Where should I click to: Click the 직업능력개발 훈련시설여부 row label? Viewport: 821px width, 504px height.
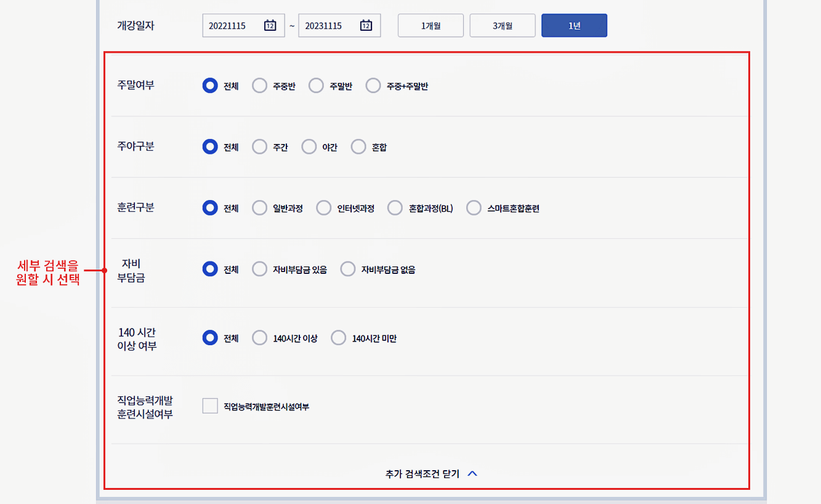point(145,407)
